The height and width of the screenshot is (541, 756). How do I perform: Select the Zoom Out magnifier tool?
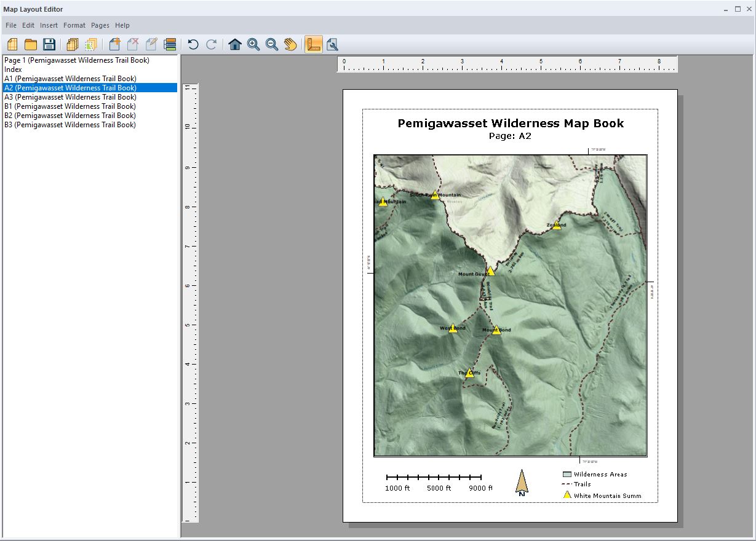point(271,44)
